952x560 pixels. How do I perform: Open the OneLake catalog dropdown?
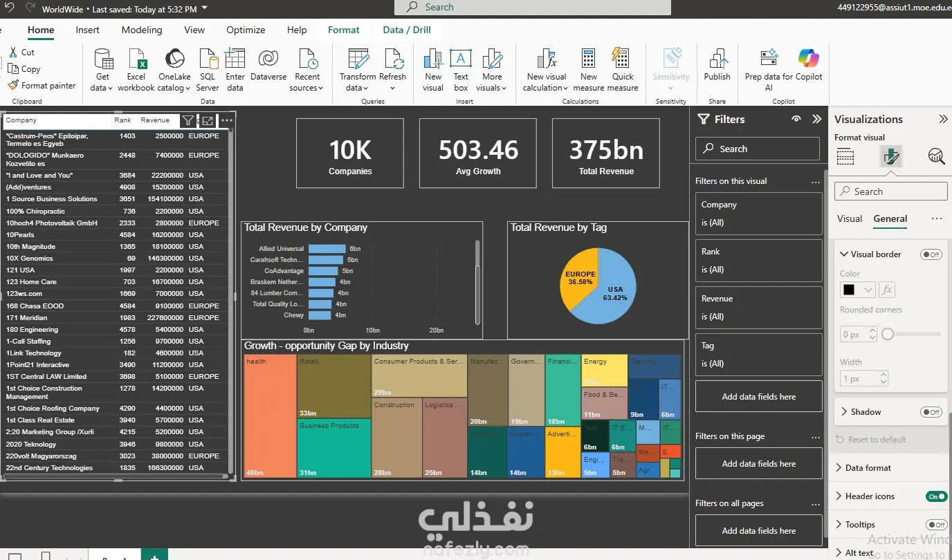click(174, 82)
